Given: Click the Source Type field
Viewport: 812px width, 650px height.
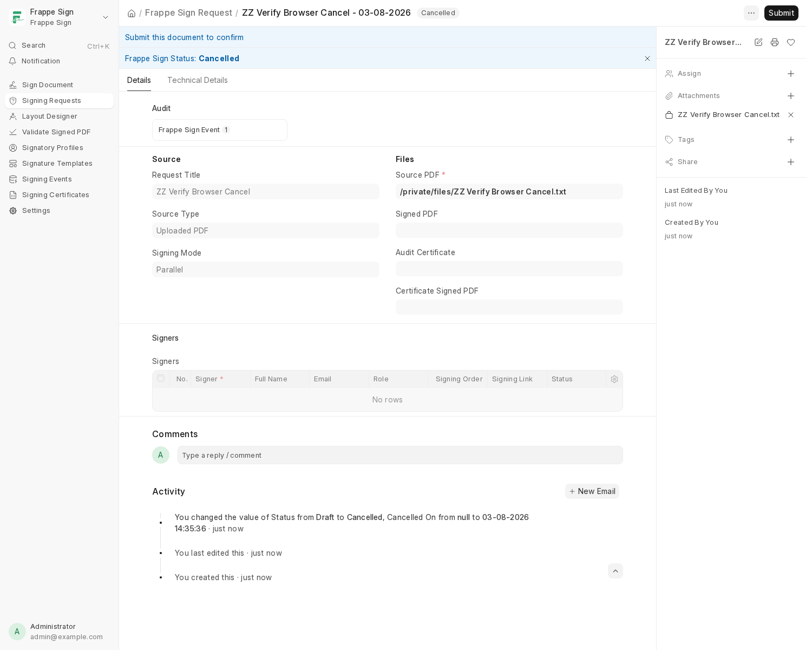Looking at the screenshot, I should tap(266, 231).
